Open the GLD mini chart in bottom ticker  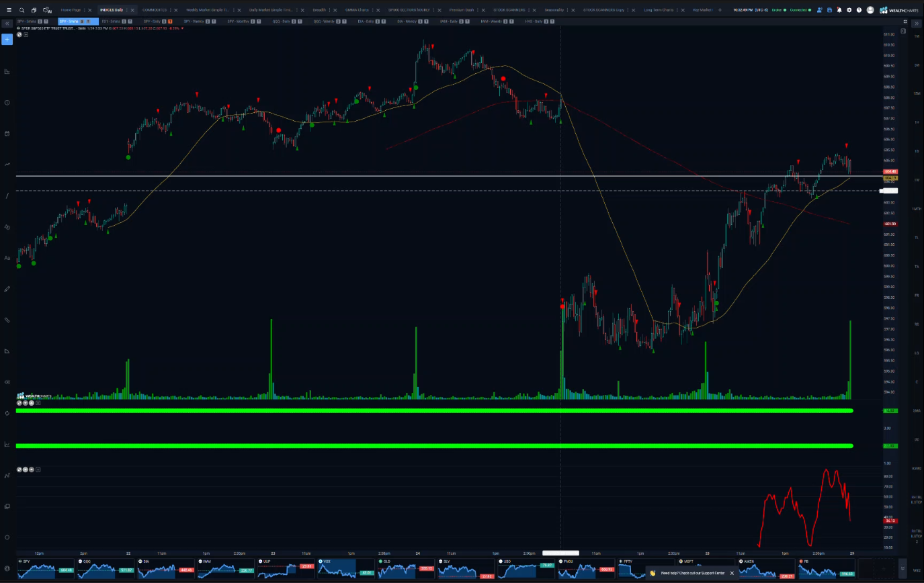pyautogui.click(x=405, y=569)
